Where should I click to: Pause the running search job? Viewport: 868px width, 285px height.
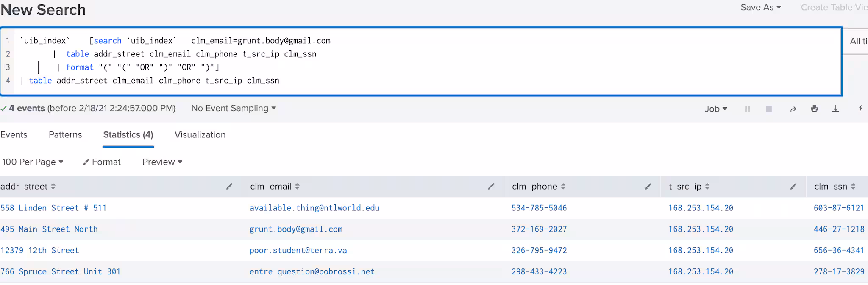click(747, 109)
